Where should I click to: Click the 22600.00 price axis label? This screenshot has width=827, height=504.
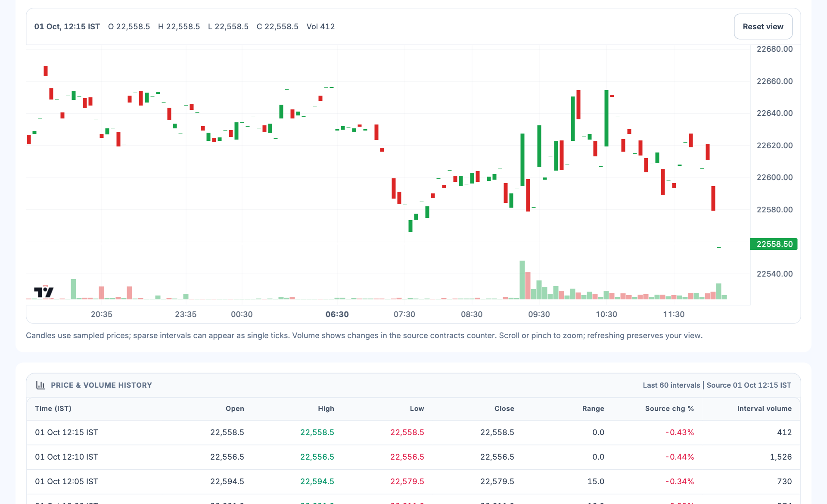(774, 177)
